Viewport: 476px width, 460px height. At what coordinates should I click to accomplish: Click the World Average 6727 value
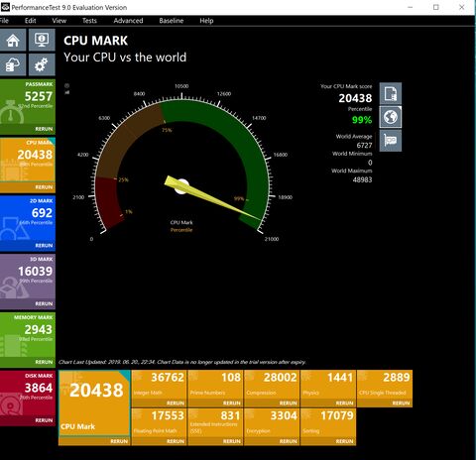pos(364,146)
